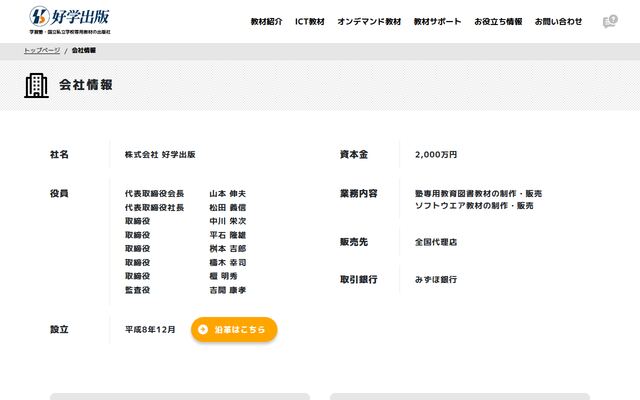Click the 会社情報 page heading
The image size is (640, 400).
pyautogui.click(x=86, y=85)
